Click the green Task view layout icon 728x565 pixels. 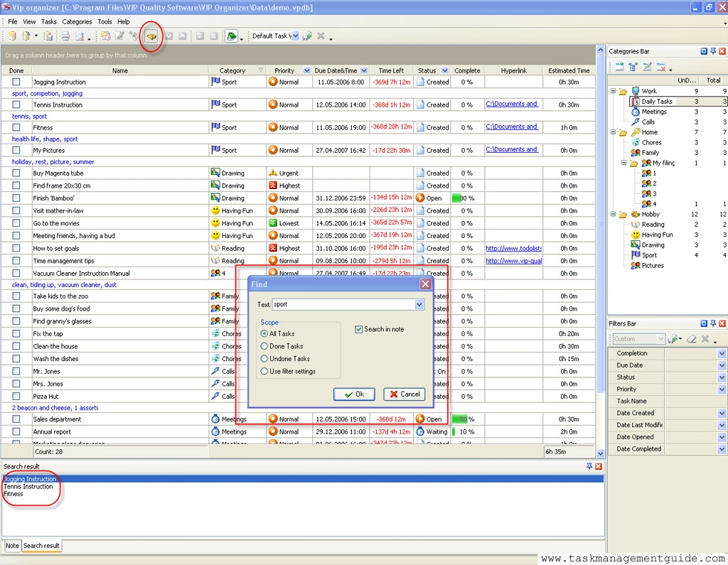231,36
